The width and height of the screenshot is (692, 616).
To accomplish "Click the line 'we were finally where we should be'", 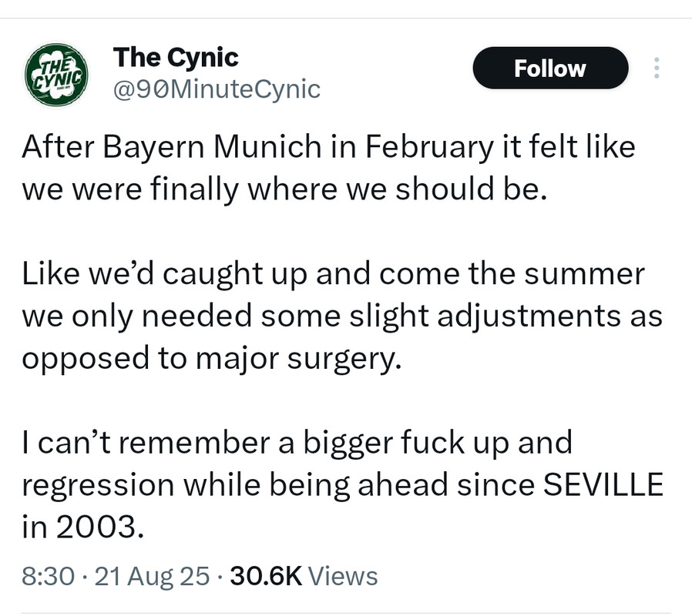I will (284, 189).
